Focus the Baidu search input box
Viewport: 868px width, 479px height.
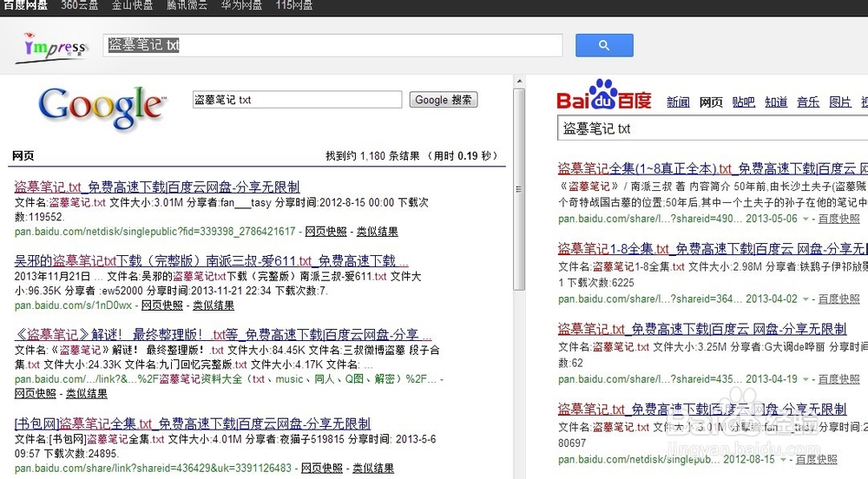[713, 128]
